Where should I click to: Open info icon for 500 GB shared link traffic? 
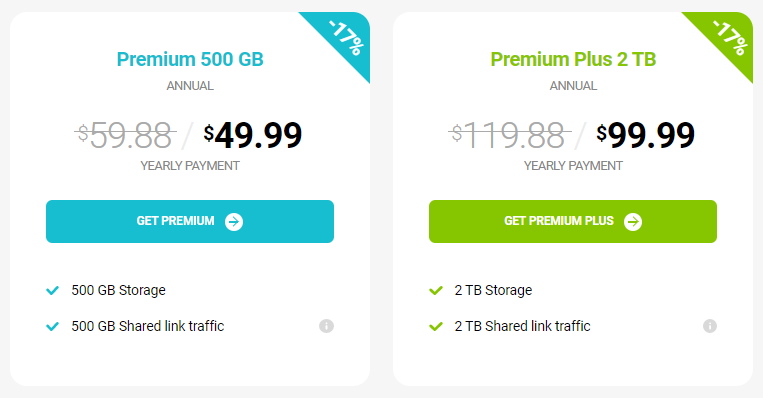click(x=327, y=326)
